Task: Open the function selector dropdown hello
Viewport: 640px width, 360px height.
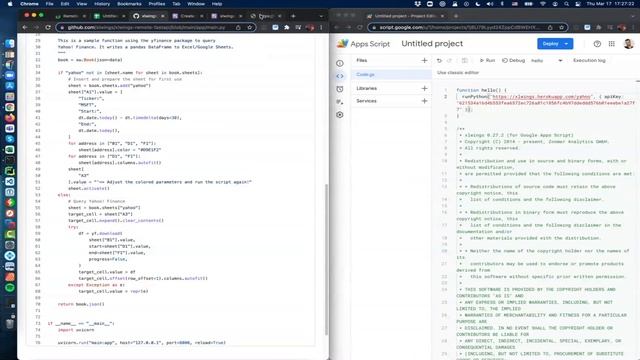Action: [547, 60]
